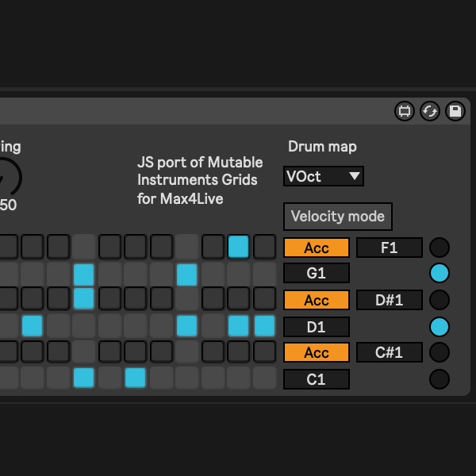
Task: Click the hot-swap preset arrows icon
Action: (430, 111)
